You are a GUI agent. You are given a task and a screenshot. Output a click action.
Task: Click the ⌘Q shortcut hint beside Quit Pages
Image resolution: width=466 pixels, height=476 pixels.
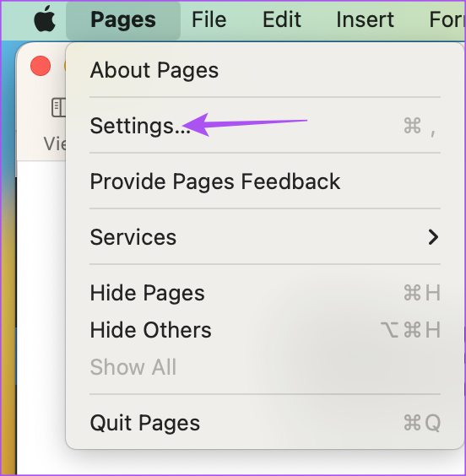[x=422, y=423]
